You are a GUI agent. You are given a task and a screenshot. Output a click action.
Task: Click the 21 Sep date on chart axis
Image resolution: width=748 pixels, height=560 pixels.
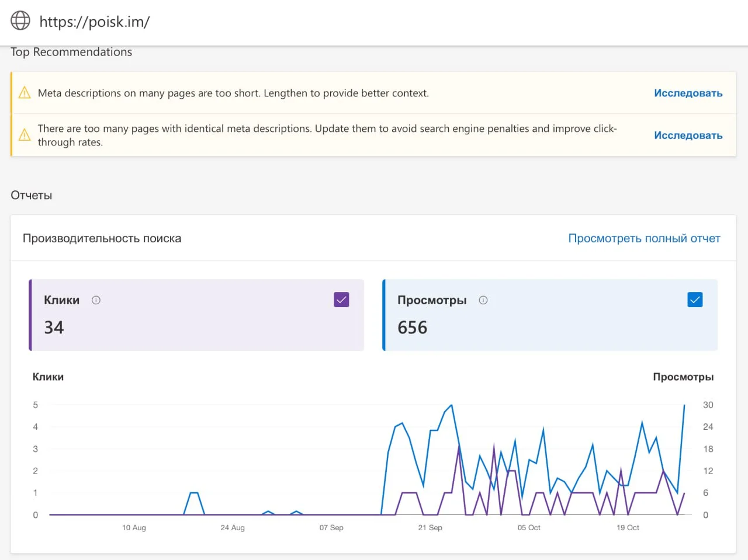(x=430, y=527)
